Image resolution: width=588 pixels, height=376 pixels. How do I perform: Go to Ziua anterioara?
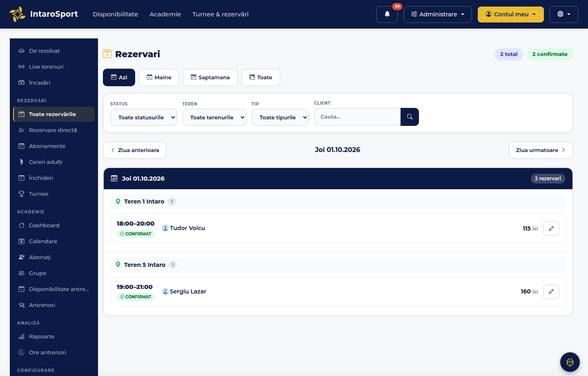click(x=135, y=150)
